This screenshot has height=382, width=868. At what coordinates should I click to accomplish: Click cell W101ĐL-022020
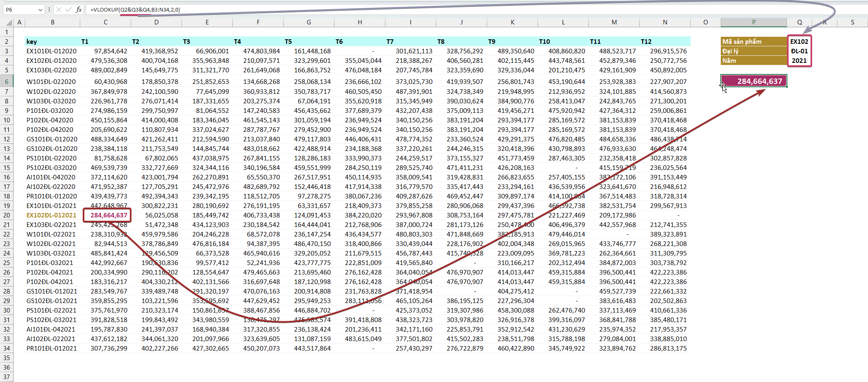(53, 82)
